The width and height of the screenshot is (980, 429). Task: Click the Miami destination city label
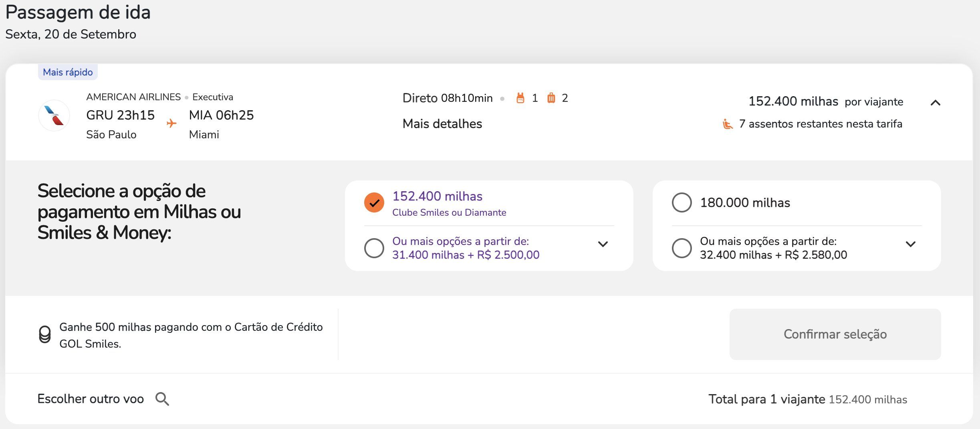click(204, 135)
